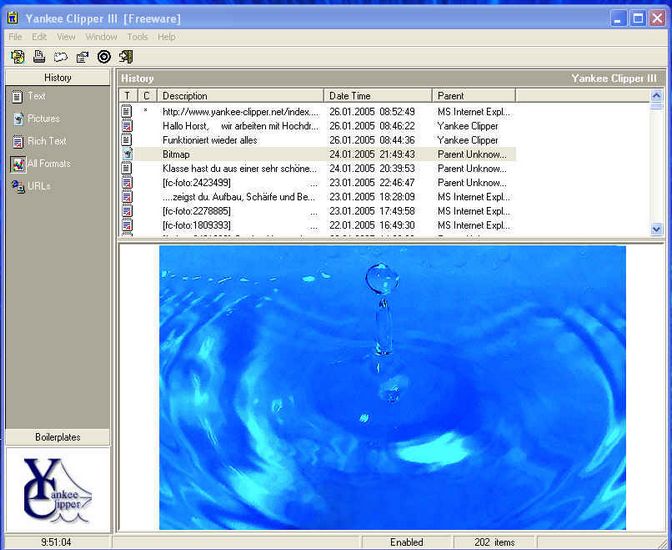Open the Tools menu
672x550 pixels.
coord(137,37)
